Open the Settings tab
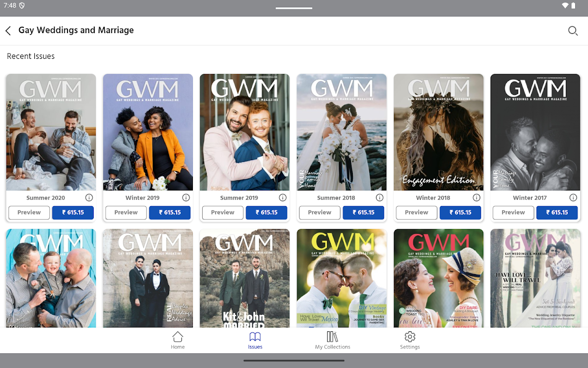Screen dimensions: 588x368 tap(410, 340)
